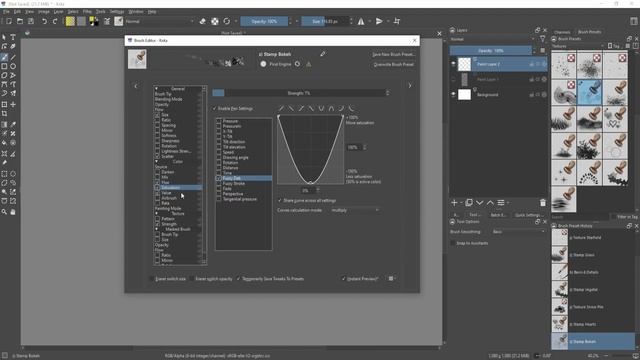Click the horizontal mirror tool icon
The width and height of the screenshot is (640, 360).
click(361, 21)
